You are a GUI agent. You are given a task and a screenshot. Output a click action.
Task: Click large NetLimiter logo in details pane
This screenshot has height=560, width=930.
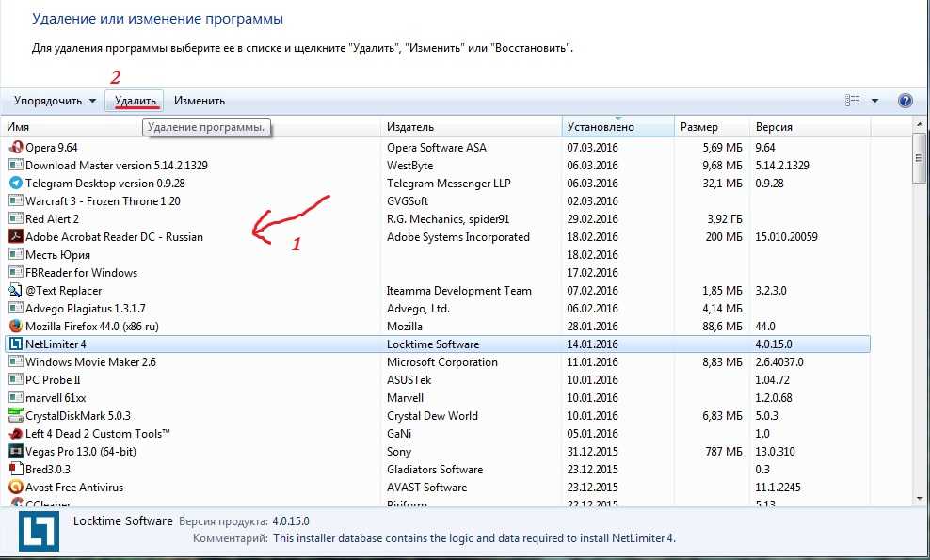tap(39, 531)
